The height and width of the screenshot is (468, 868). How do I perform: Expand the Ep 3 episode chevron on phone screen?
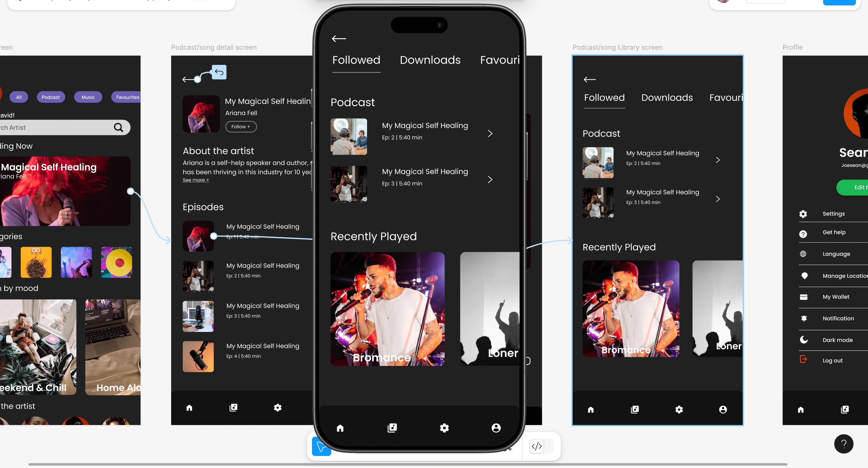click(x=490, y=179)
